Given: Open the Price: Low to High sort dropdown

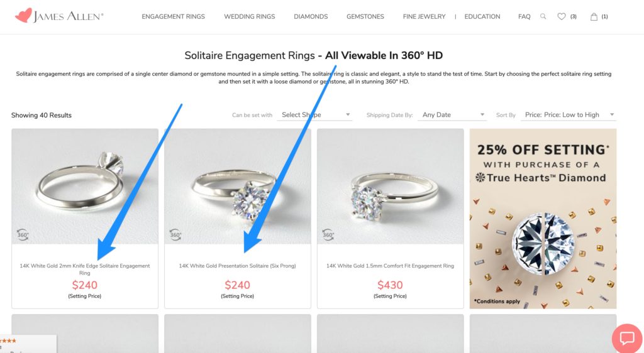Looking at the screenshot, I should point(569,115).
